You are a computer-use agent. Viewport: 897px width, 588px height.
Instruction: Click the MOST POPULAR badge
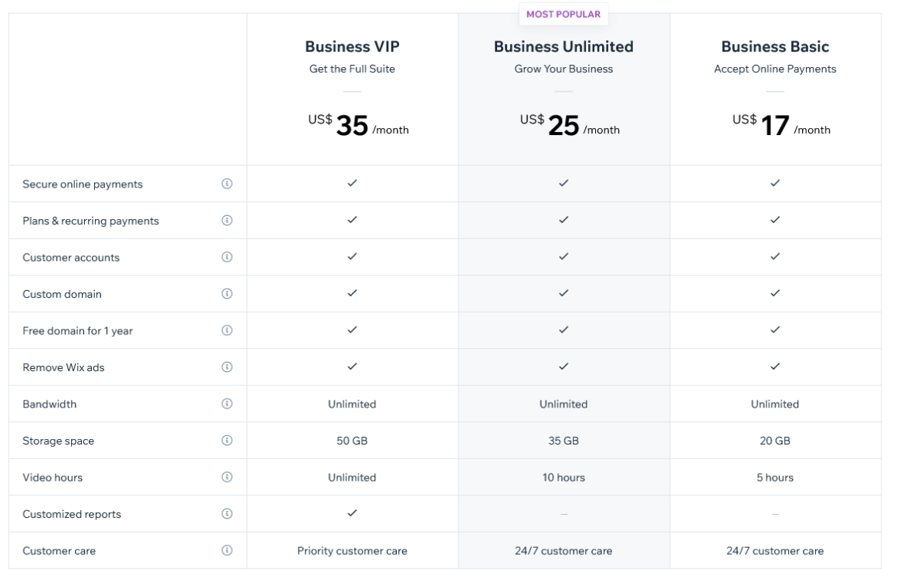click(564, 14)
